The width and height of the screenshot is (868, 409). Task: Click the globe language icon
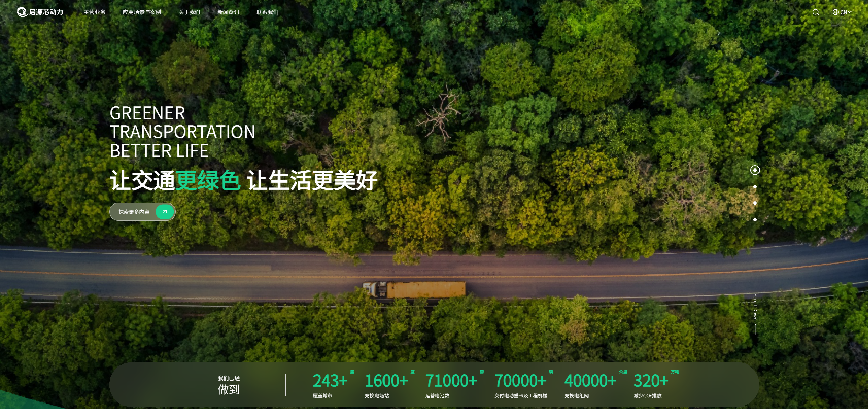(835, 12)
